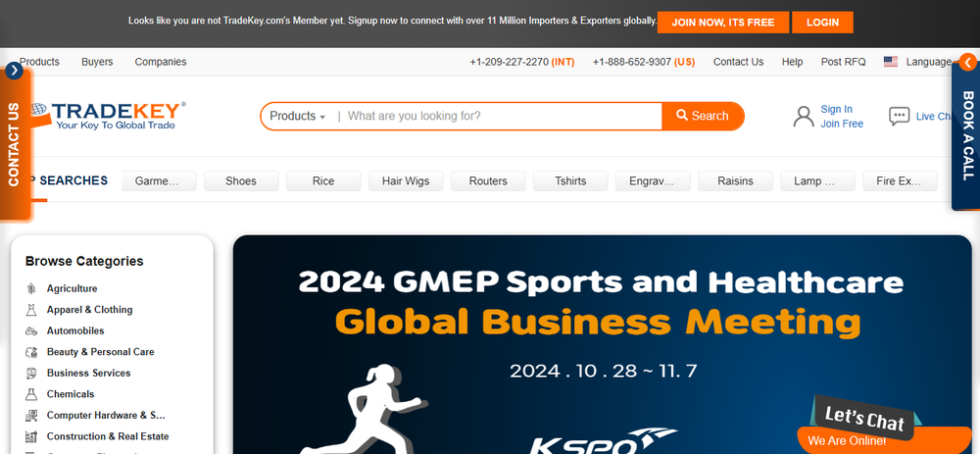Select the Shoes top search tag
This screenshot has height=454, width=980.
coord(241,181)
